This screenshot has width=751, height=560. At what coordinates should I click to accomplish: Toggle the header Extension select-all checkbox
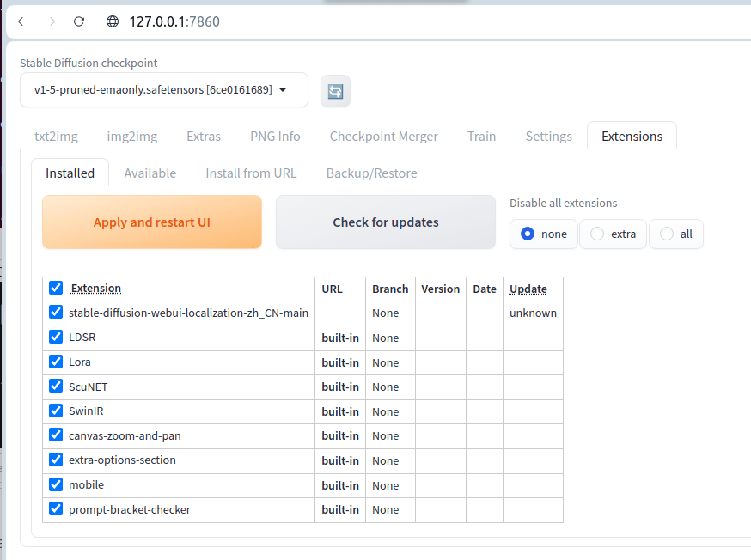(x=56, y=288)
